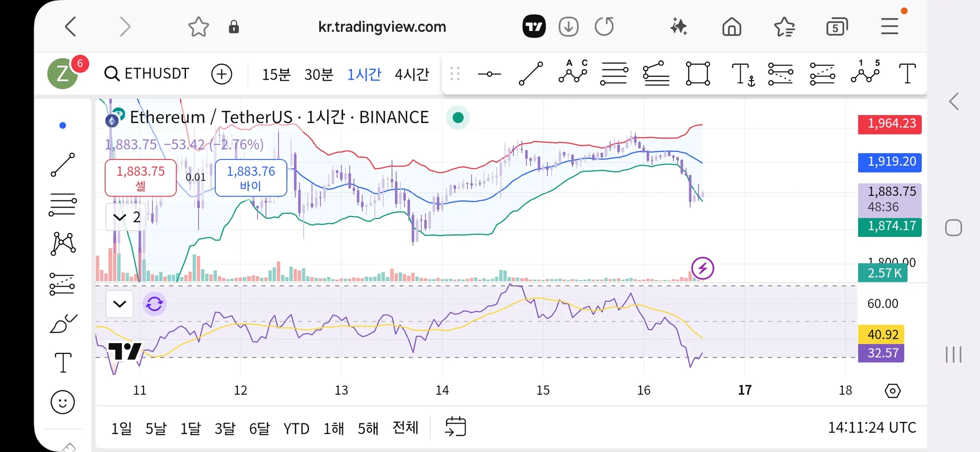The image size is (980, 452).
Task: Collapse the RSI indicator pane chevron
Action: (x=119, y=304)
